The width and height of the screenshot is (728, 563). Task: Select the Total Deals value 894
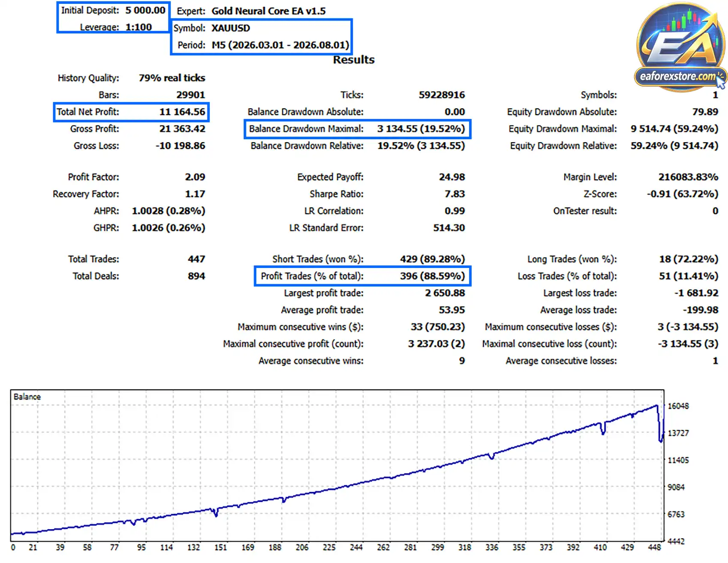(196, 276)
